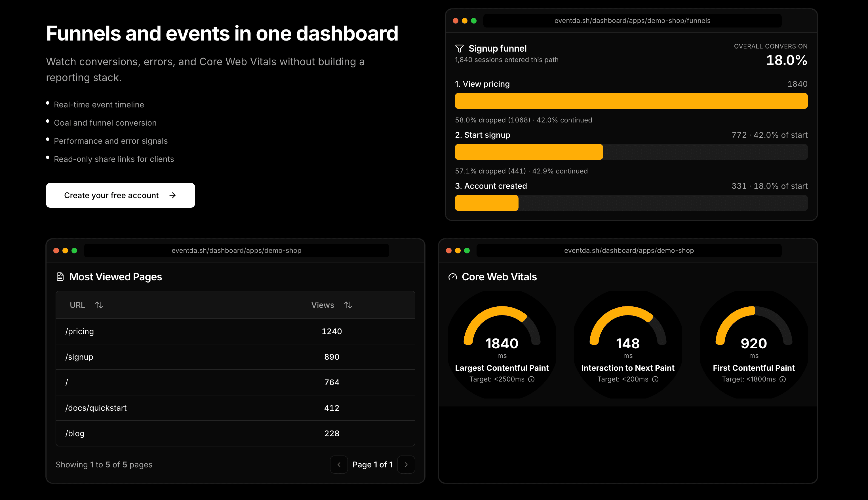Screen dimensions: 868x500
Task: Click the funnel icon beside Signup funnel
Action: pos(460,49)
